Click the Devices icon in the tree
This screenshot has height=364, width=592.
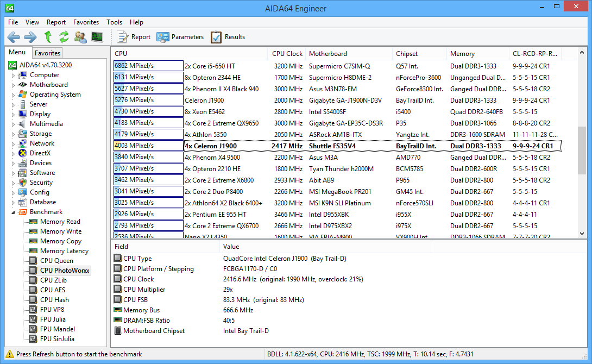(23, 163)
